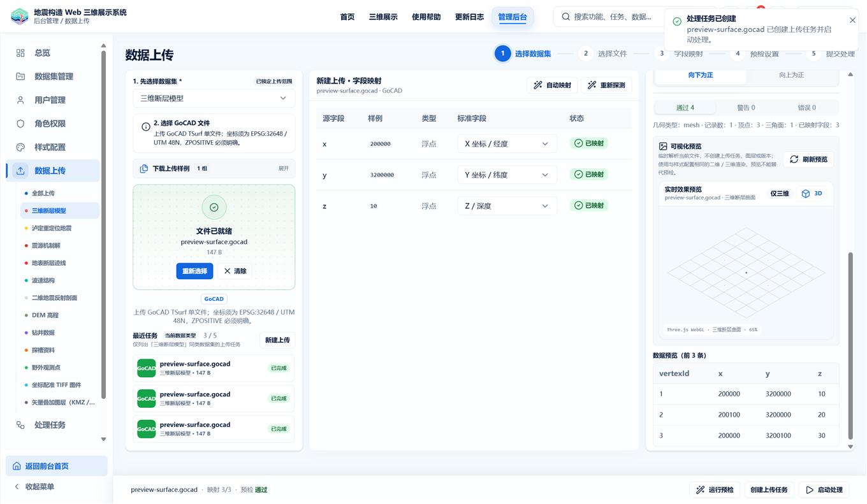Close the 处理任务已创建 notification

[852, 20]
